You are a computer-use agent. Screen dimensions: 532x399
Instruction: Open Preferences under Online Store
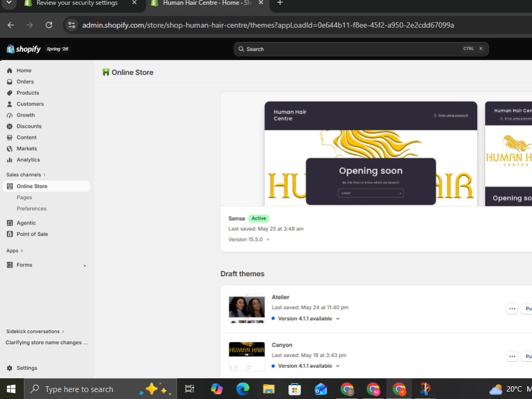click(x=31, y=209)
